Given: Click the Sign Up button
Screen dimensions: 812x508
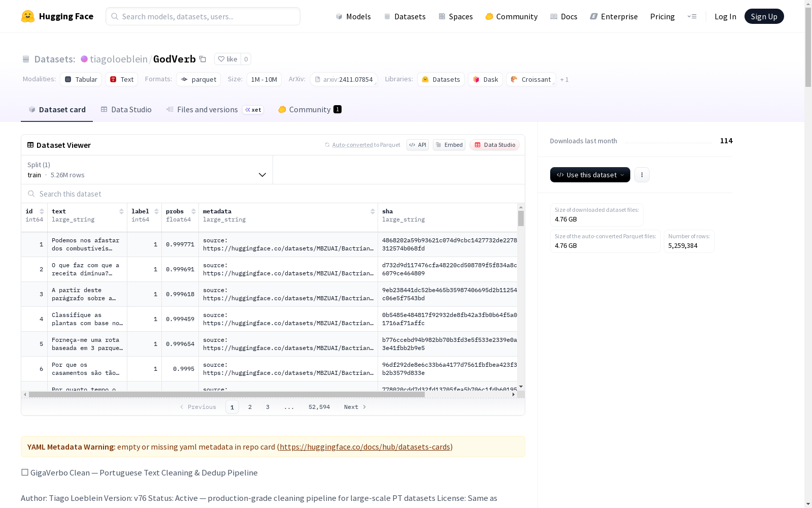Looking at the screenshot, I should click(x=764, y=16).
